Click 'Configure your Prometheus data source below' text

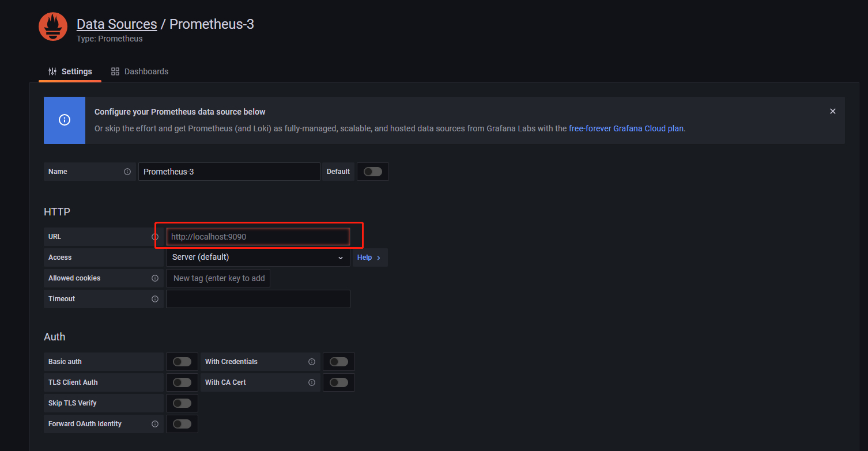[180, 112]
